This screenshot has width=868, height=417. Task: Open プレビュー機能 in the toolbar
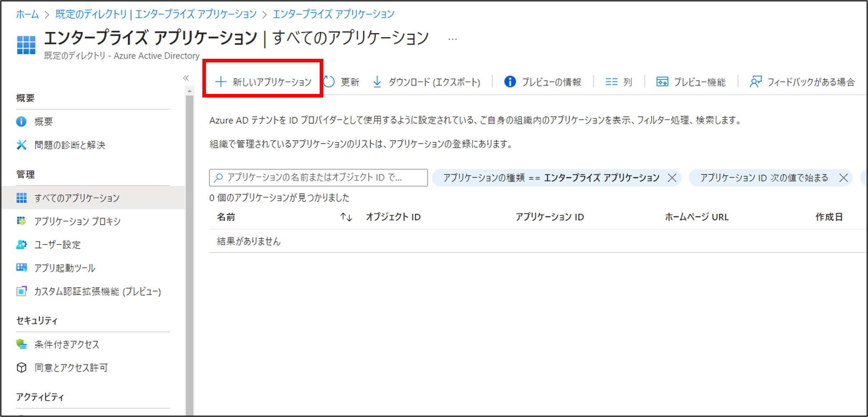691,82
